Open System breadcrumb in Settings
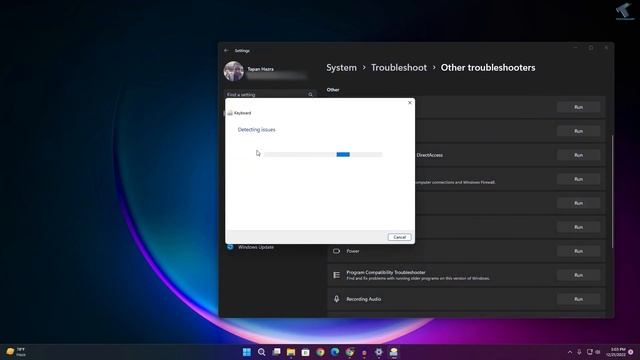Viewport: 640px width, 360px height. tap(341, 68)
